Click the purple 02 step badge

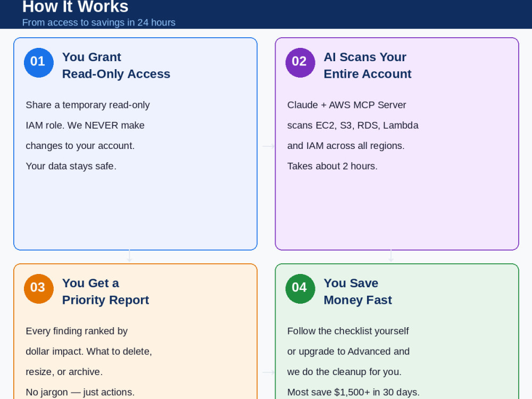tap(300, 63)
